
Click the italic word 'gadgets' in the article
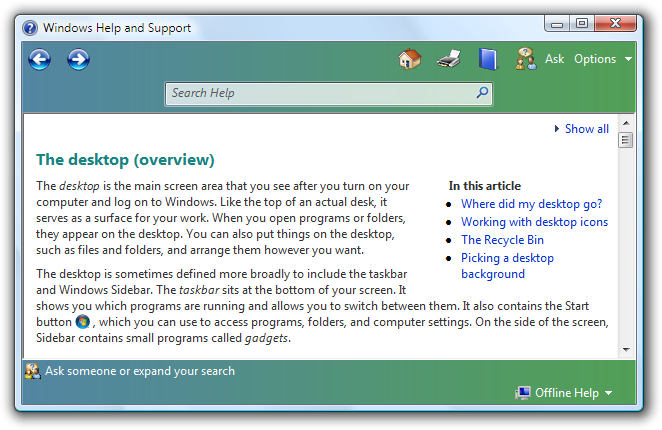pyautogui.click(x=266, y=338)
